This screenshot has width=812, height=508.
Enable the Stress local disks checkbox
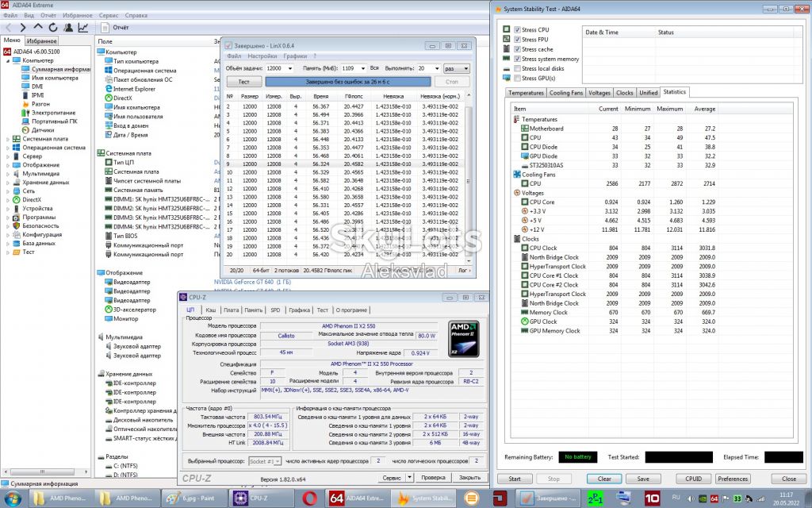pos(517,68)
